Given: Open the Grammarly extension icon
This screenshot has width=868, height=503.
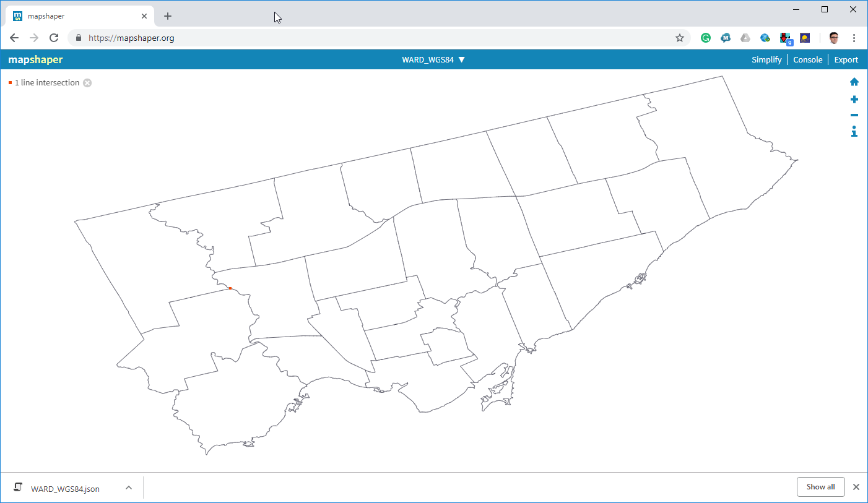Looking at the screenshot, I should tap(706, 38).
